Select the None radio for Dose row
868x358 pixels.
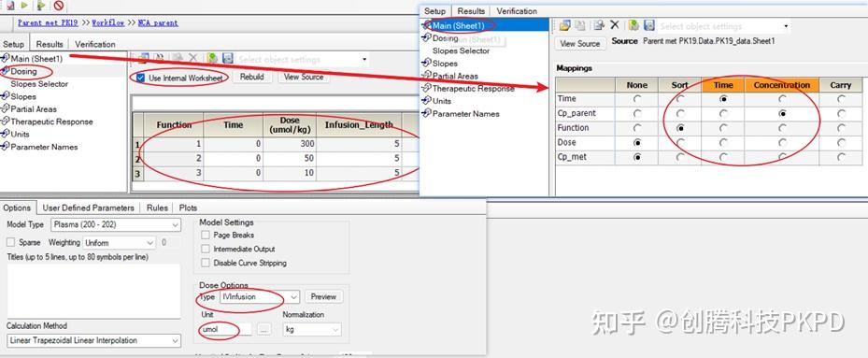(x=637, y=142)
